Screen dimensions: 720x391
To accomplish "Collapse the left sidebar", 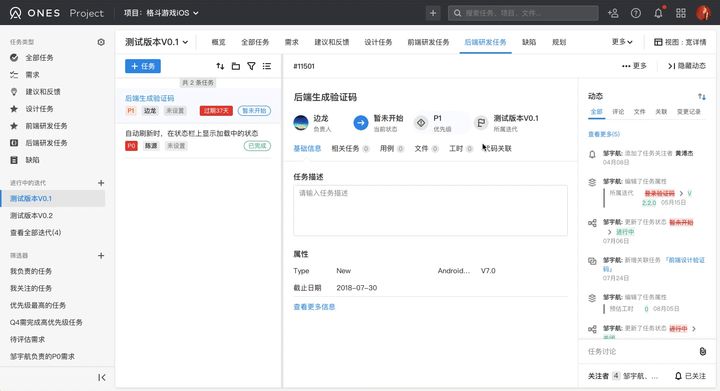I will (102, 377).
